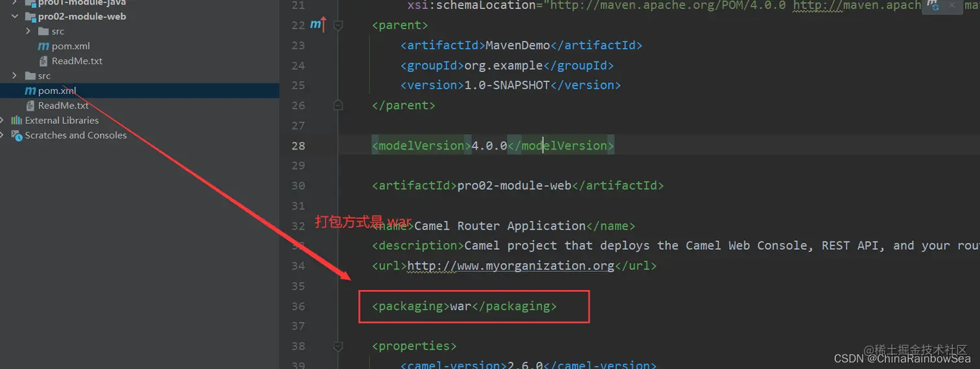Click the text file icon of root ReadMe.txt
Image resolution: width=980 pixels, height=369 pixels.
click(30, 106)
